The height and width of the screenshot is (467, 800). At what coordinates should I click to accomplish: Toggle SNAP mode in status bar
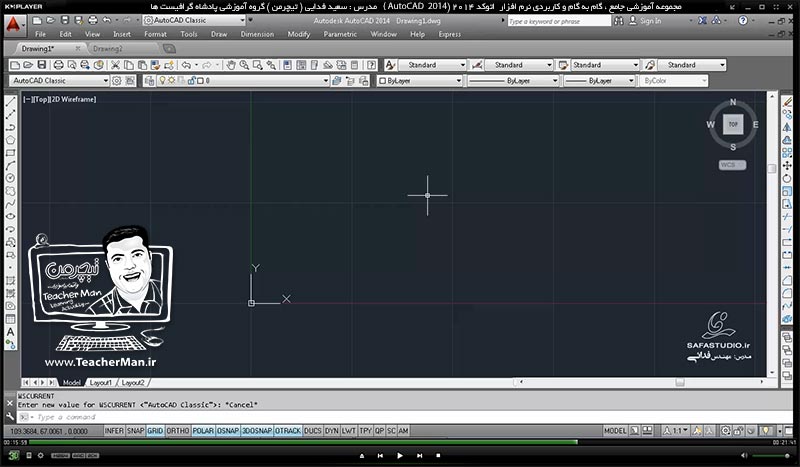click(135, 431)
